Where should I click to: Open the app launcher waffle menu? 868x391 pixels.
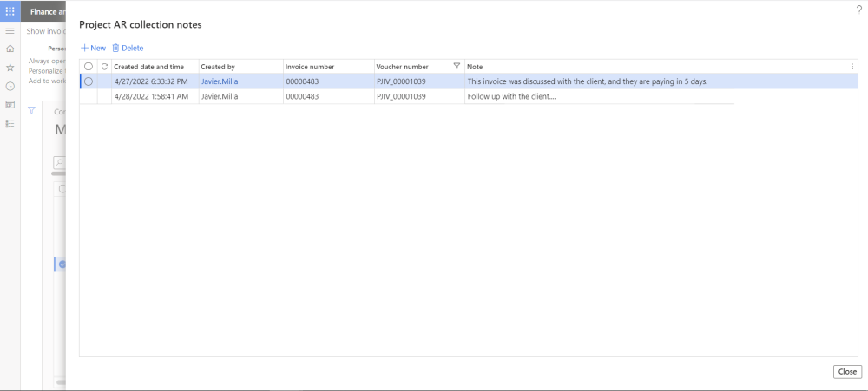coord(10,11)
